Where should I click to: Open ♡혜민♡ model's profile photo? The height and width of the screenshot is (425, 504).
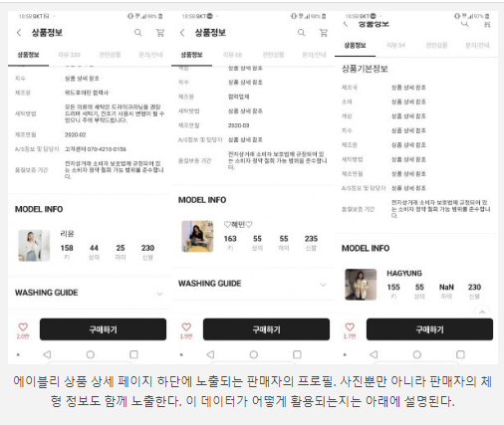(197, 236)
